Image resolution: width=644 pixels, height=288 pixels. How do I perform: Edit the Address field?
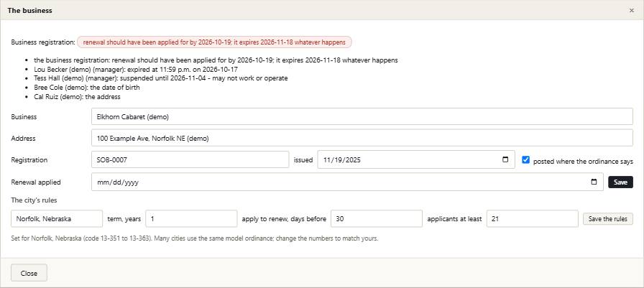pyautogui.click(x=362, y=139)
